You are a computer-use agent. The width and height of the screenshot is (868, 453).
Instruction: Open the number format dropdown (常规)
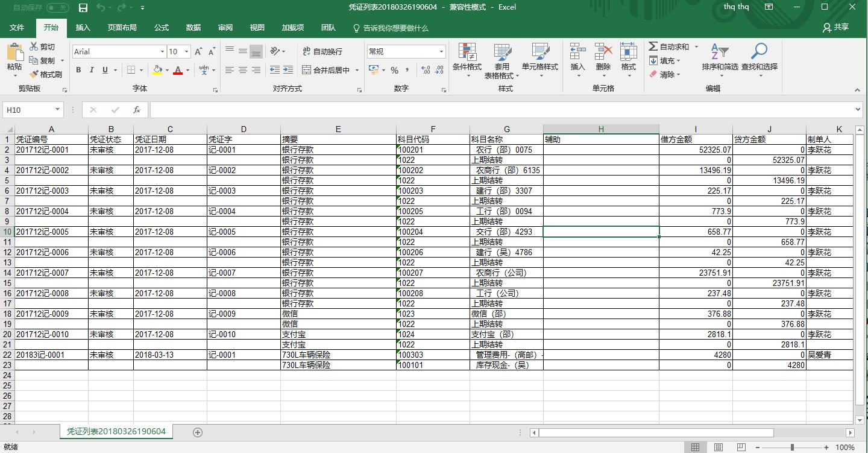tap(441, 52)
